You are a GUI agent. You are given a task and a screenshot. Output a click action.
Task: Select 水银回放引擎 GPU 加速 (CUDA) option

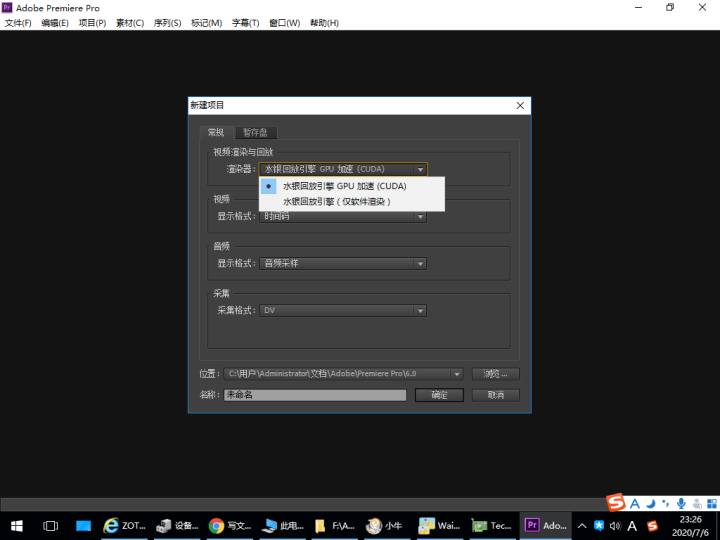[352, 186]
